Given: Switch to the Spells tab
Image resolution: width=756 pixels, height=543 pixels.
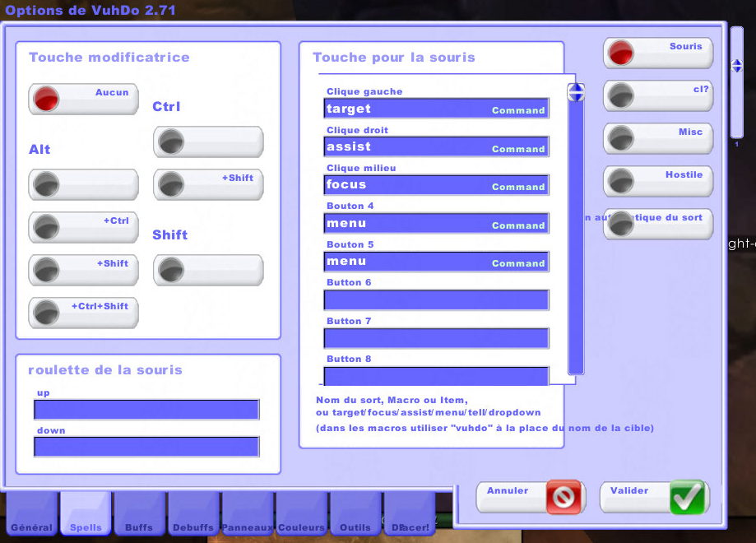Looking at the screenshot, I should (x=86, y=513).
